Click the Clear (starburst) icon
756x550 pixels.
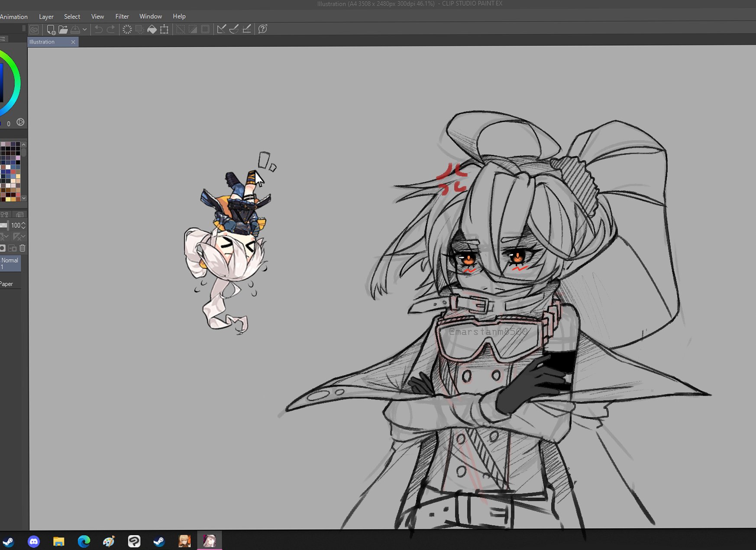point(127,29)
